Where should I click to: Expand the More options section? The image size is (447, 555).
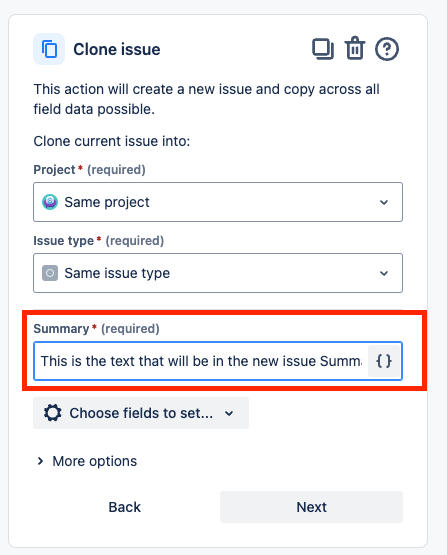tap(87, 461)
